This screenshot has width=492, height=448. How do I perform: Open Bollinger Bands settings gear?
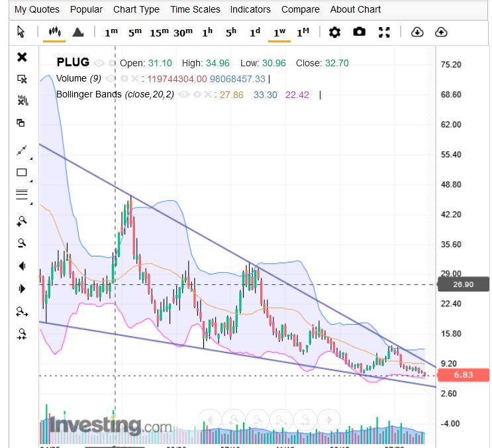(197, 95)
